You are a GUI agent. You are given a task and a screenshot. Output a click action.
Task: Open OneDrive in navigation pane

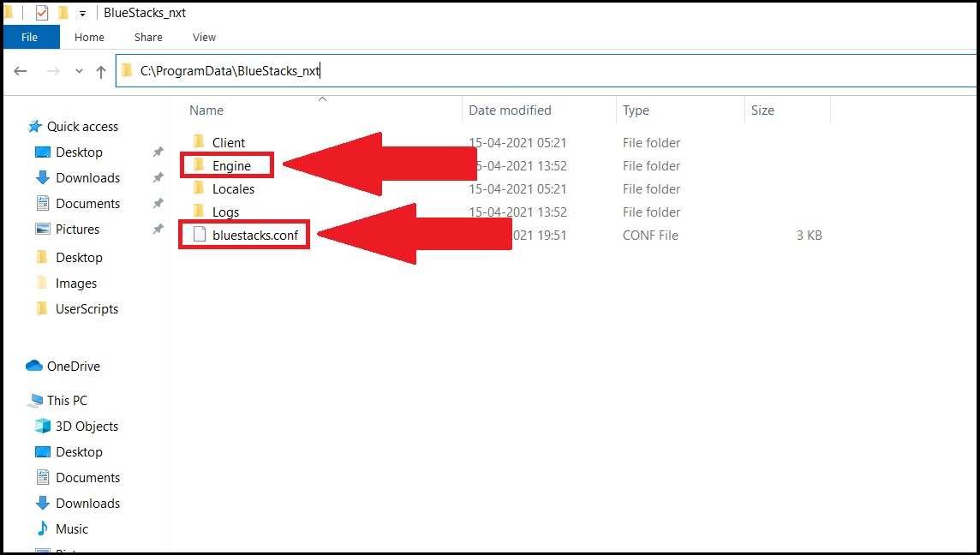coord(73,367)
